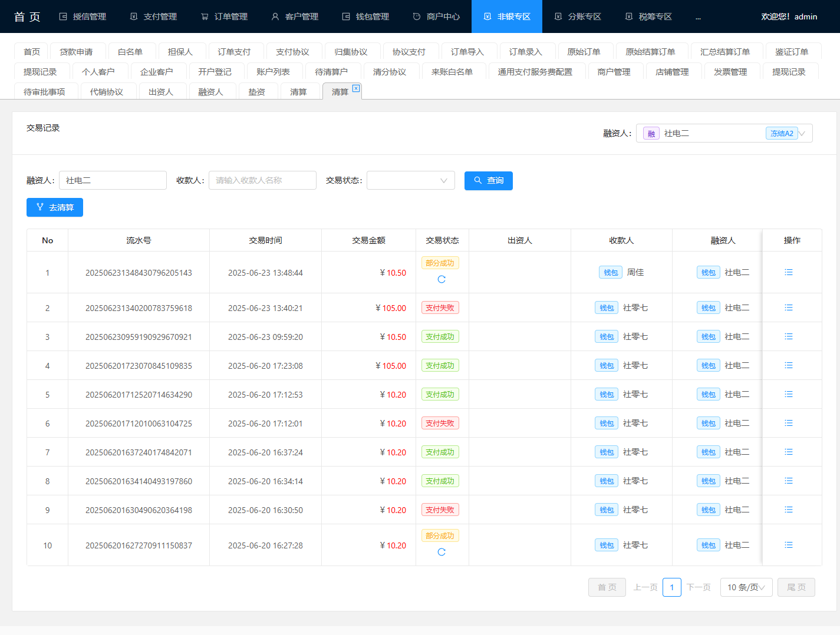The height and width of the screenshot is (635, 840).
Task: Click the 首页 logo text at top left
Action: [x=27, y=16]
